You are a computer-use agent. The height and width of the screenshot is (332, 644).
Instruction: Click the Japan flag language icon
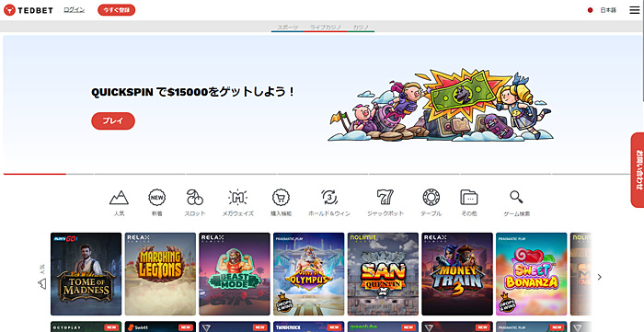click(591, 10)
